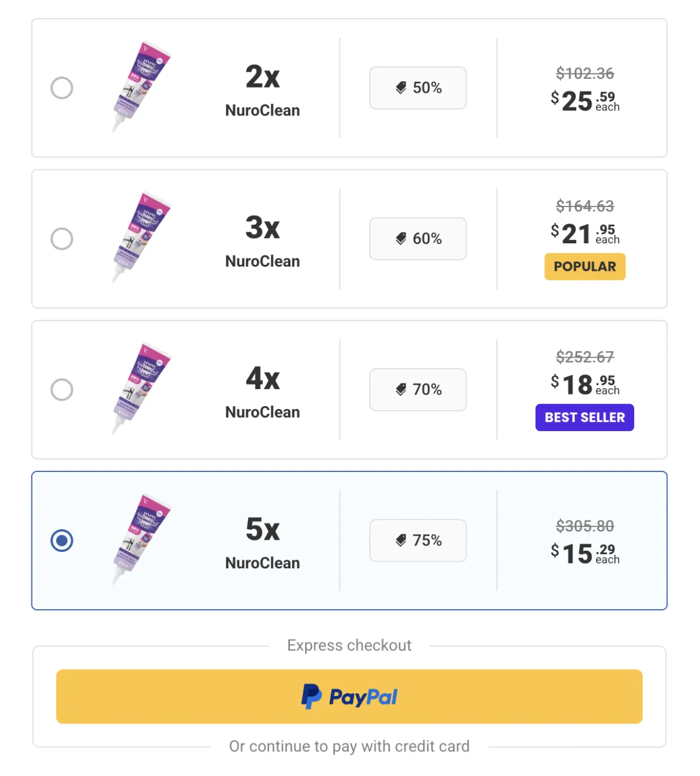The width and height of the screenshot is (700, 776).
Task: Click the POPULAR label
Action: coord(584,266)
